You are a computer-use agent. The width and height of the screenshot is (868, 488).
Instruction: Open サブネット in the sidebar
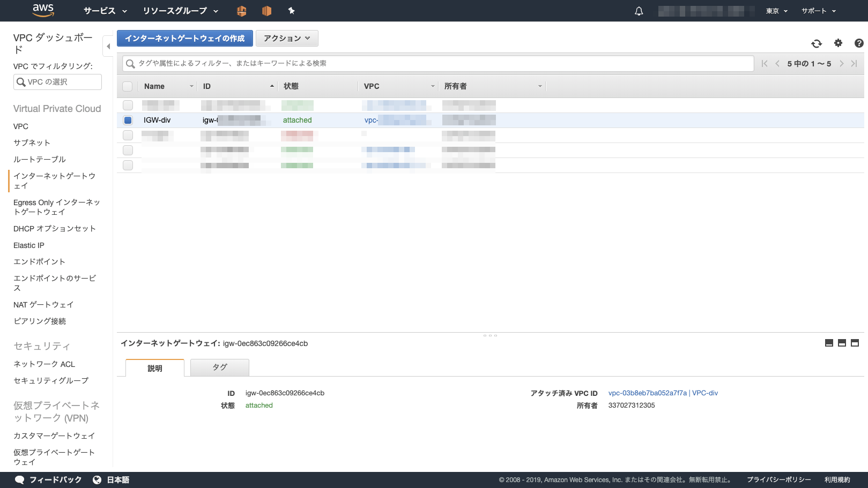[x=32, y=142]
